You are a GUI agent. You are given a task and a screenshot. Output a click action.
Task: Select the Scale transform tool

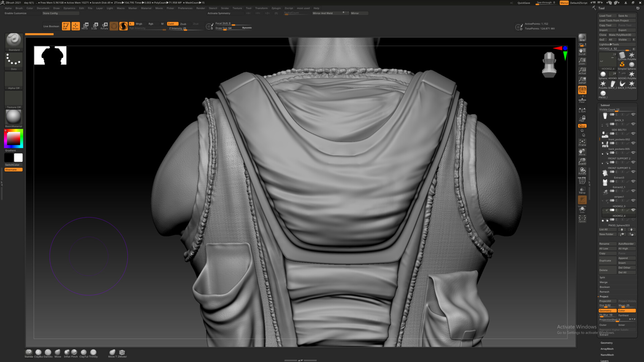[x=95, y=26]
